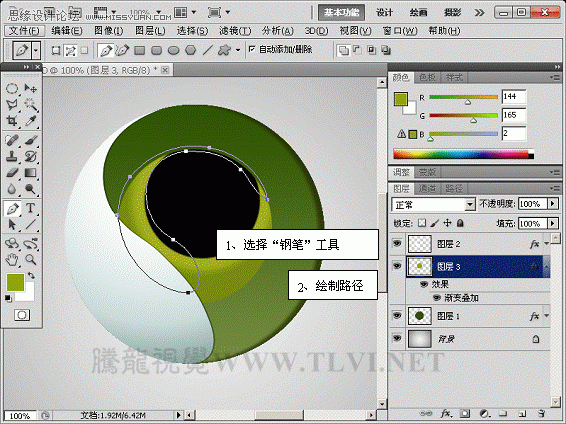The width and height of the screenshot is (566, 424).
Task: Select the Healing Brush tool
Action: pos(12,140)
